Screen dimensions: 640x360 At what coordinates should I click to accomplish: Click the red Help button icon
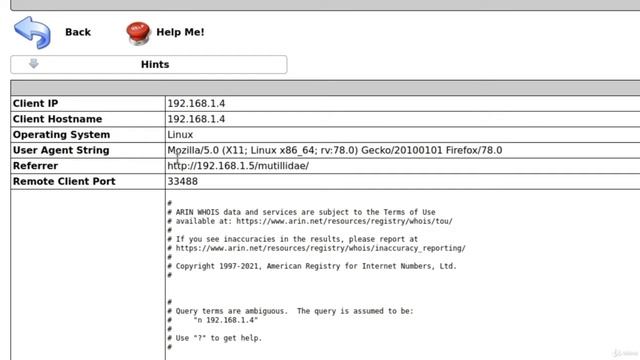[138, 33]
